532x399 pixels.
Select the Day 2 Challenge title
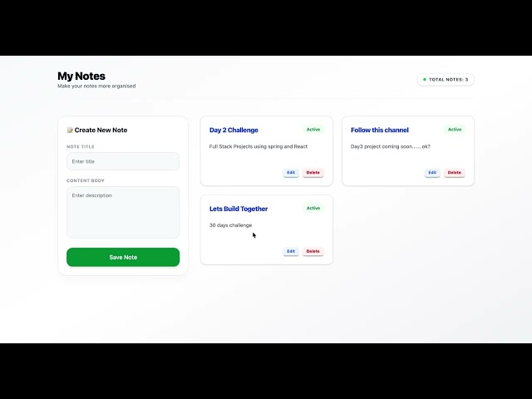(234, 130)
